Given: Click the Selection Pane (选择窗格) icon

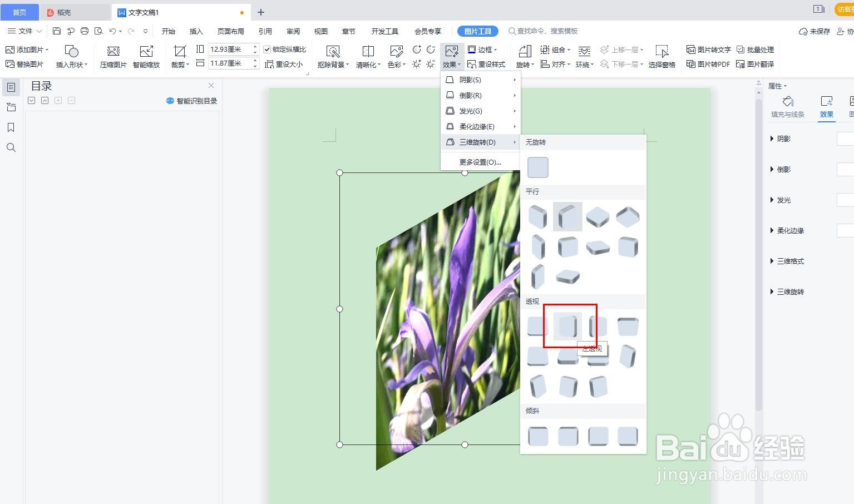Looking at the screenshot, I should [662, 52].
